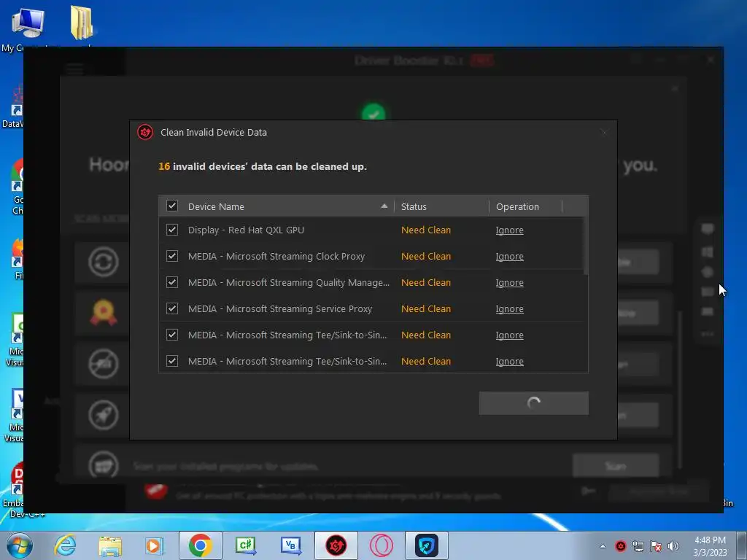Ignore the Microsoft Streaming Clock Proxy device

(x=509, y=256)
